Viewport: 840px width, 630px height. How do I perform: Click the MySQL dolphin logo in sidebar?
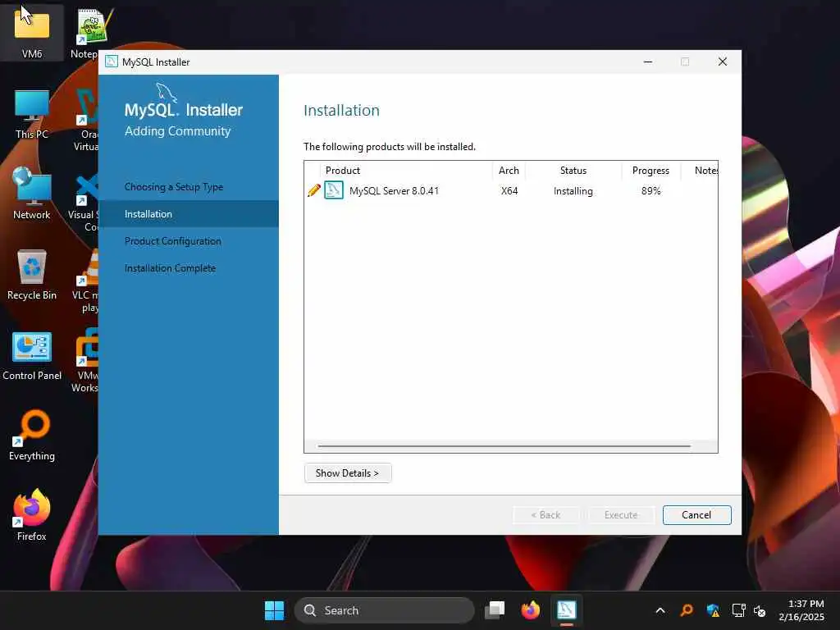pyautogui.click(x=166, y=92)
